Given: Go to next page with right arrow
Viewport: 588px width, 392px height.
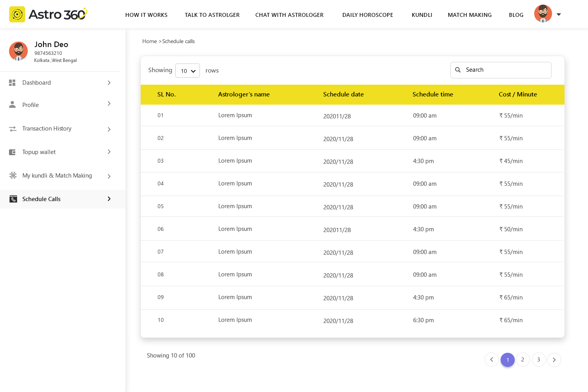Looking at the screenshot, I should coord(554,359).
